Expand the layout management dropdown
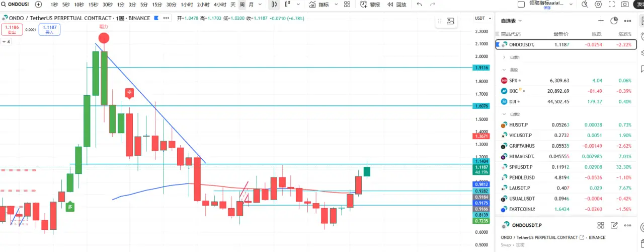 pos(571,4)
